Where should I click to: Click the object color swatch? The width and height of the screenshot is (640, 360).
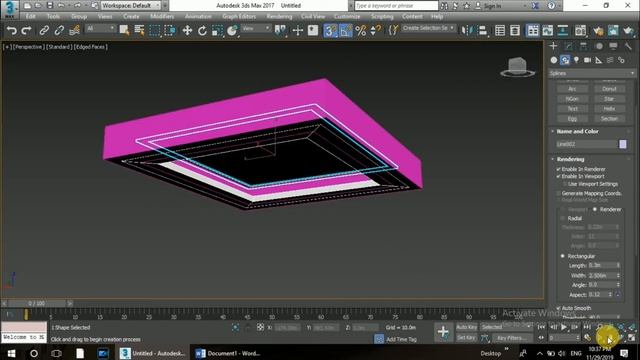pos(623,144)
